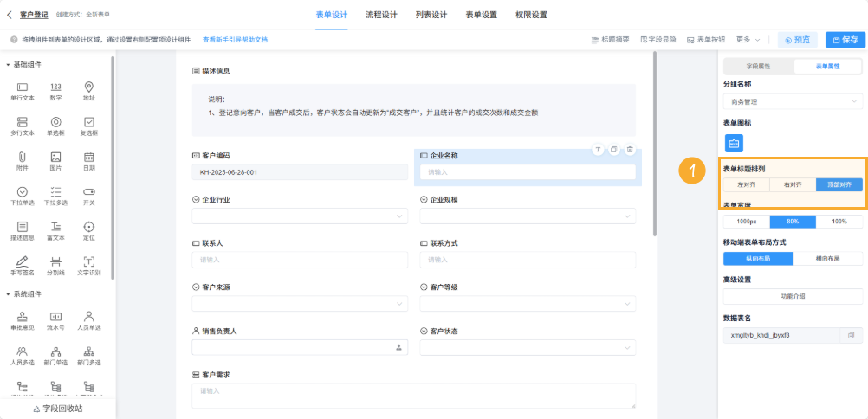Copy the 数据表名 value with copy icon
The width and height of the screenshot is (868, 419).
click(x=852, y=335)
